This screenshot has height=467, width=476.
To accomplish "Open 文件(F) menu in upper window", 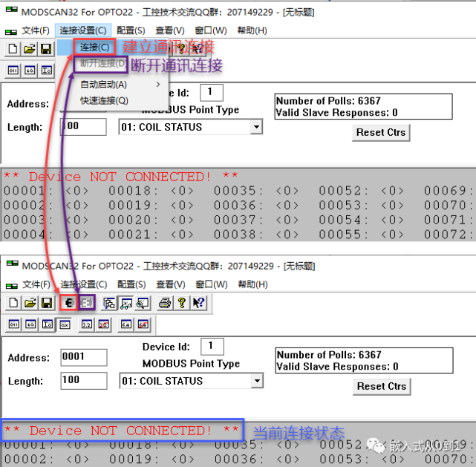I will (x=36, y=30).
